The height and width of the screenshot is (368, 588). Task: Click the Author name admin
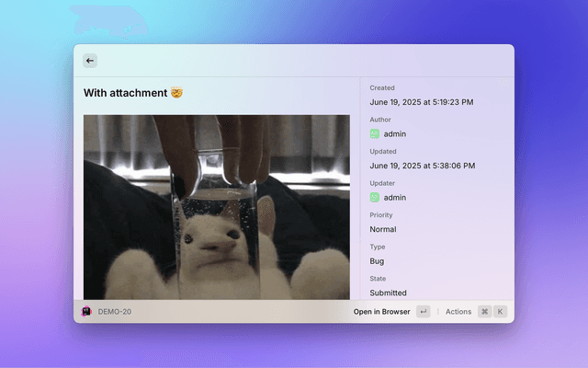tap(395, 134)
